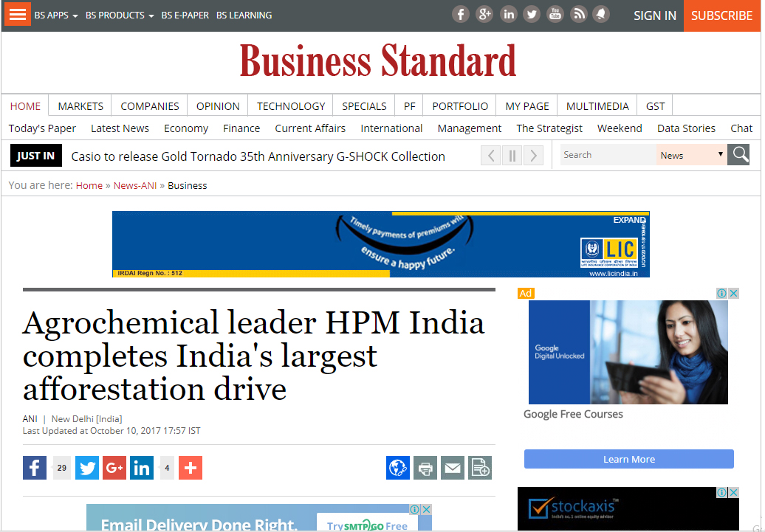Open the SPECIALS tab

[x=365, y=106]
